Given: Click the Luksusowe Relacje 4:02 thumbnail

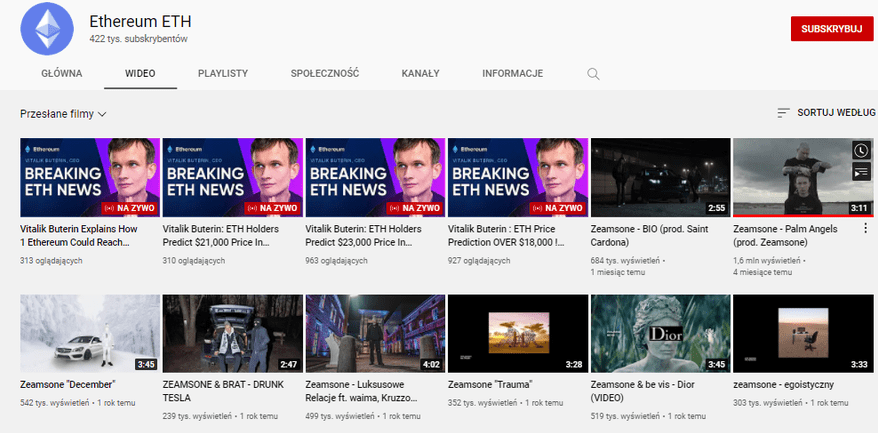Looking at the screenshot, I should [x=375, y=334].
